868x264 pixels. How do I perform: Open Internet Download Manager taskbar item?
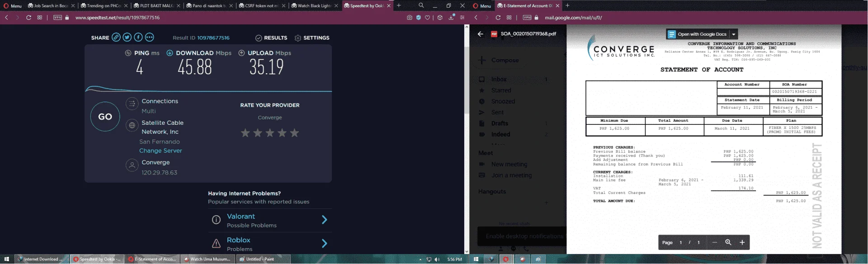point(42,259)
